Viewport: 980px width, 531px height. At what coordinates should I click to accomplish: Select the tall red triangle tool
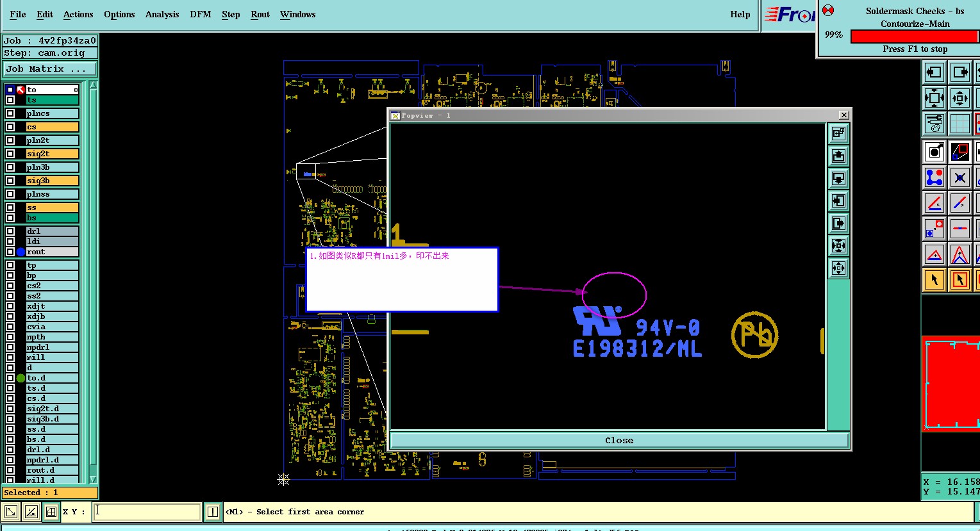[x=959, y=254]
